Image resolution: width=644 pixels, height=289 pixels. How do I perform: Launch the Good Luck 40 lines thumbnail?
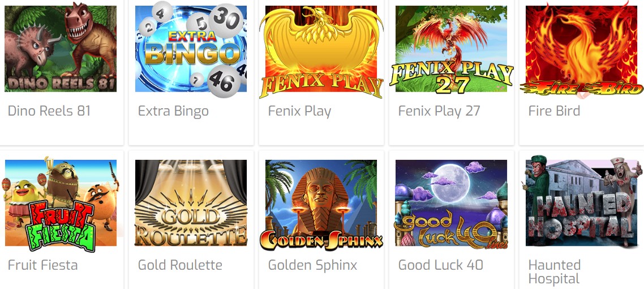coord(452,204)
